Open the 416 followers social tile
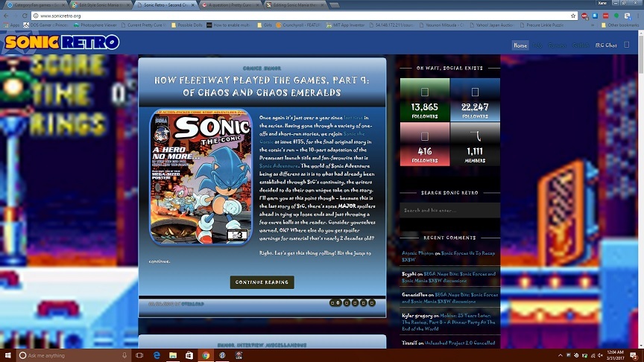644x362 pixels. (425, 144)
